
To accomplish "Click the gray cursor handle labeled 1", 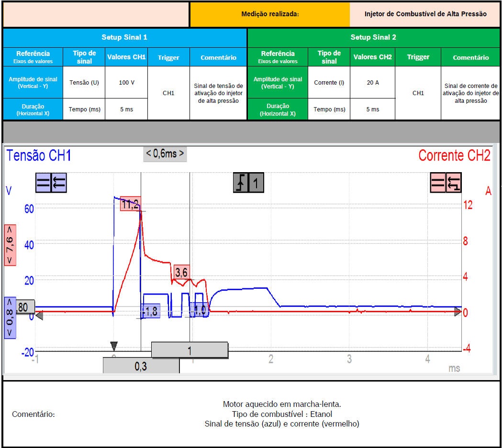I will click(x=190, y=350).
